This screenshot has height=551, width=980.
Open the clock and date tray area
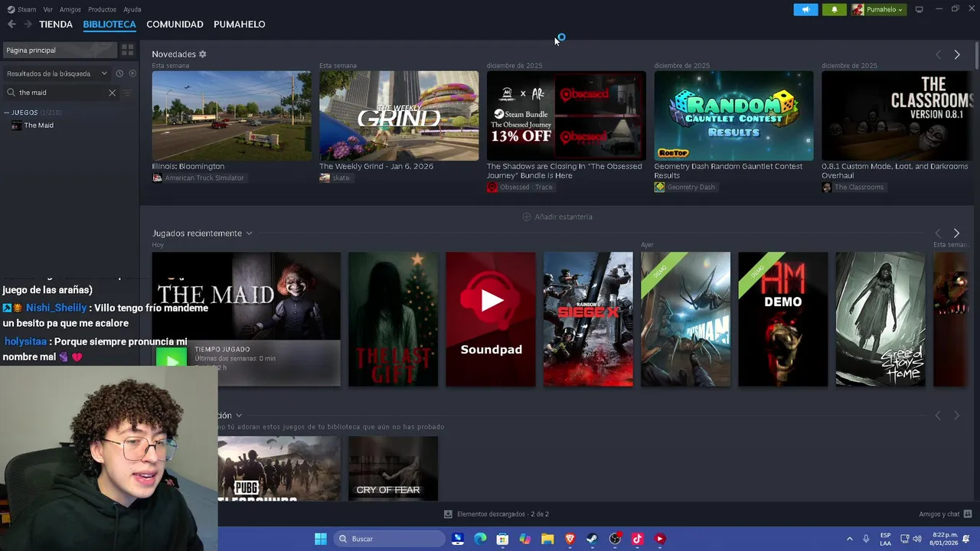[944, 539]
